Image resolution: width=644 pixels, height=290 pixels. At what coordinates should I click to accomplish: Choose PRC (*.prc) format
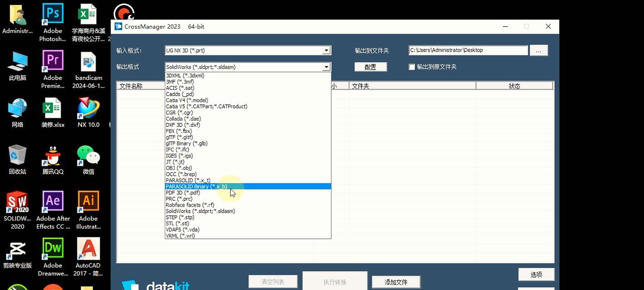point(248,199)
